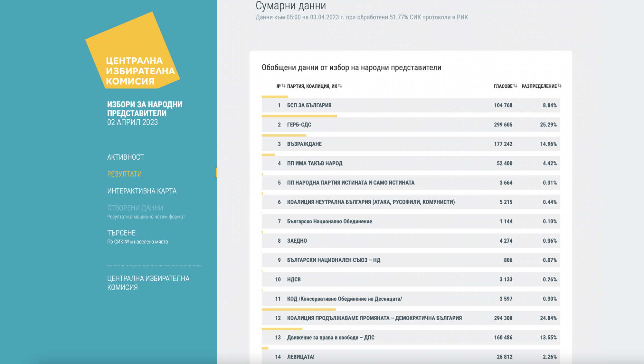Click the 2.26% distribution value
This screenshot has width=644, height=364.
click(550, 357)
